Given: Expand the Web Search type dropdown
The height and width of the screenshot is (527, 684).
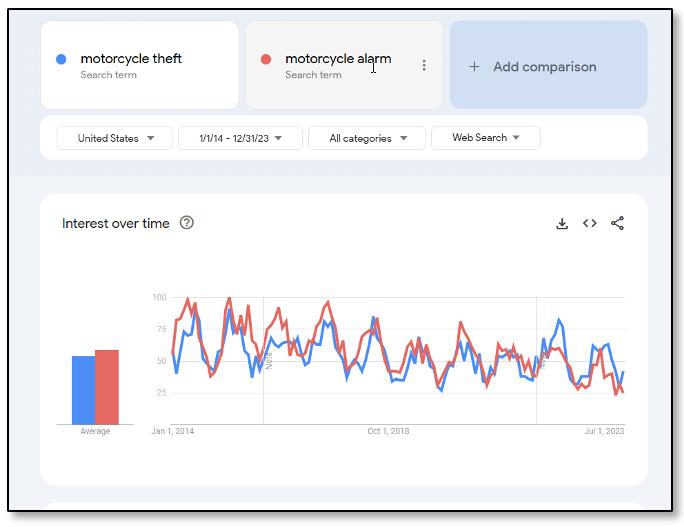Looking at the screenshot, I should coord(485,138).
